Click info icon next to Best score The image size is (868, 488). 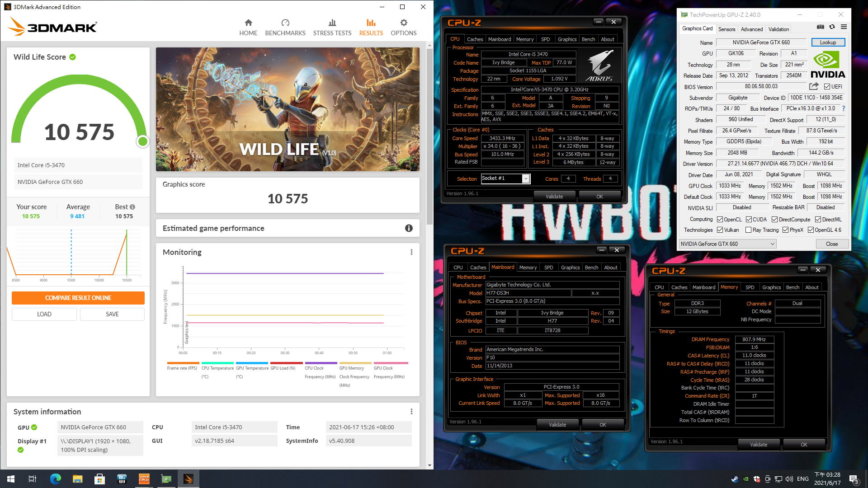[132, 207]
